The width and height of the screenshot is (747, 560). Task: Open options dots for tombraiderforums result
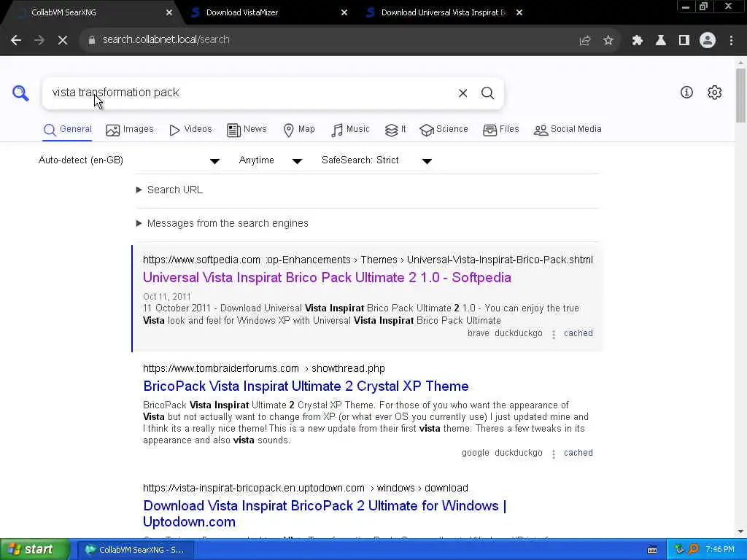(553, 454)
